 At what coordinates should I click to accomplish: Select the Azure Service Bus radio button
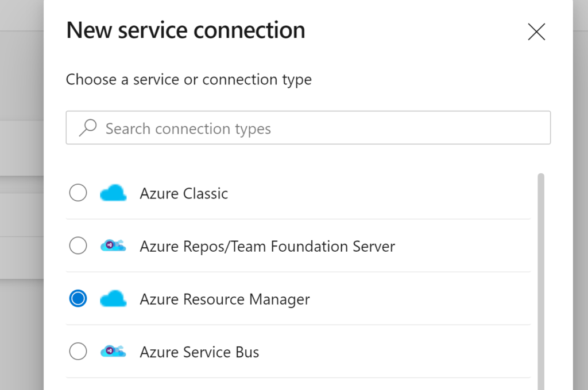78,352
